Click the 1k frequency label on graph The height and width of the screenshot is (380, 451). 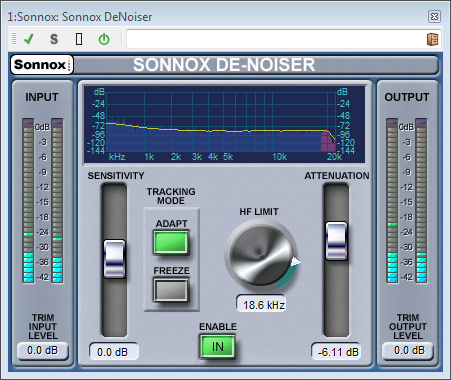tap(149, 157)
